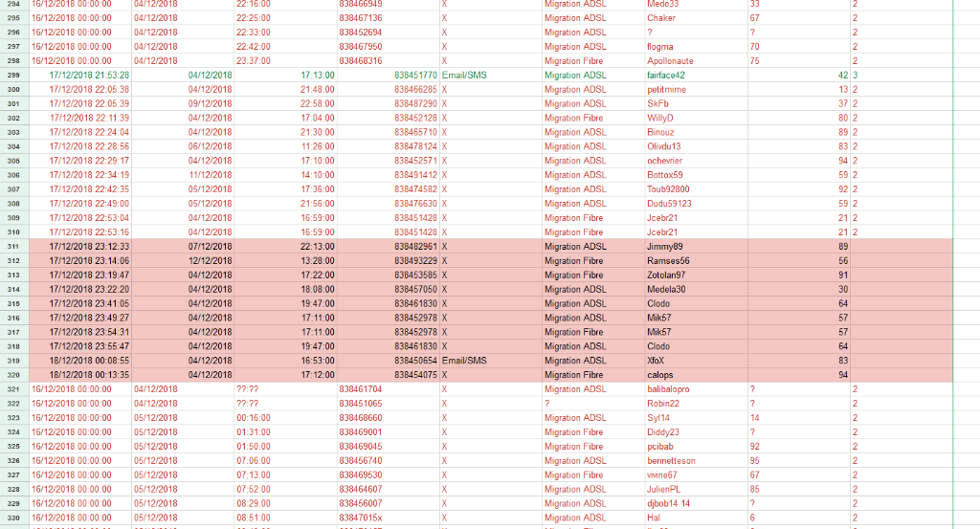This screenshot has height=529, width=980.
Task: Click the bennetteson username cell
Action: (671, 461)
